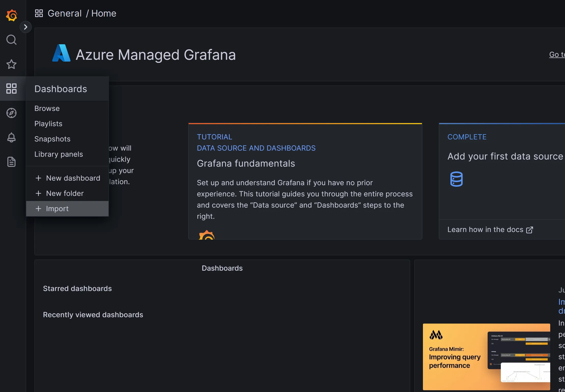
Task: Click the data source database icon
Action: click(x=456, y=179)
